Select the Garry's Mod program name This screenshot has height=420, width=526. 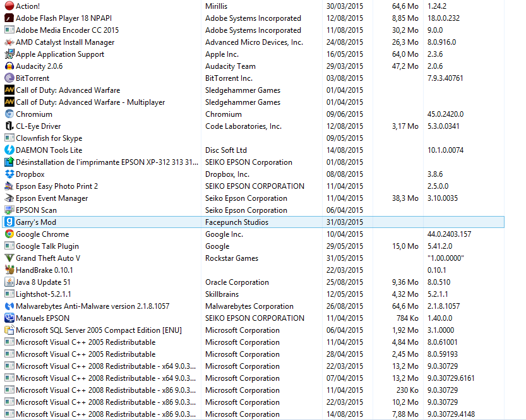(36, 222)
